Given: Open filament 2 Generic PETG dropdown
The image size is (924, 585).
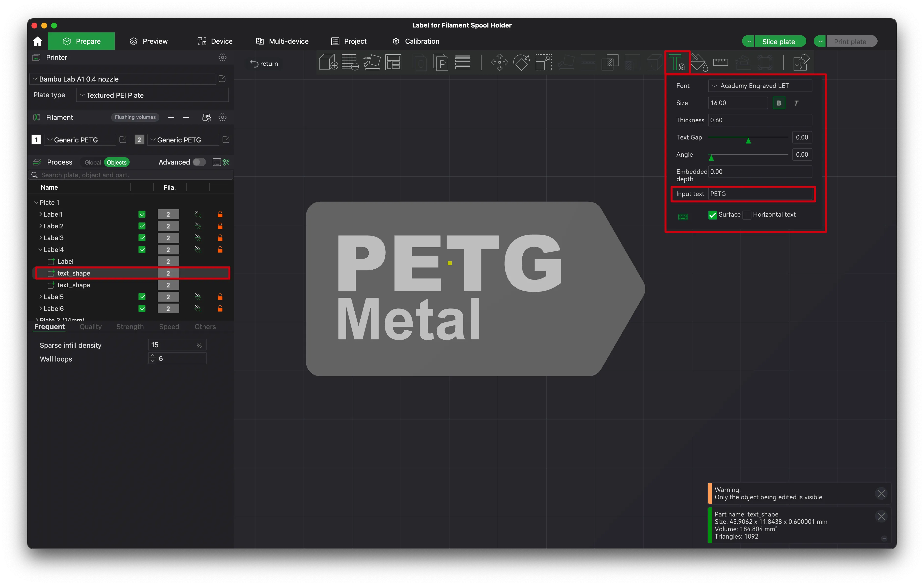Looking at the screenshot, I should 183,140.
